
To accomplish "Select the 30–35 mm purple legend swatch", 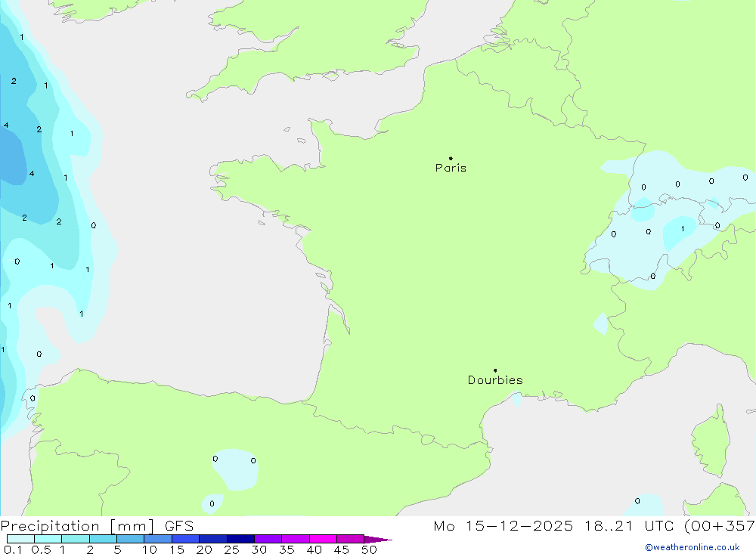I will coord(268,539).
